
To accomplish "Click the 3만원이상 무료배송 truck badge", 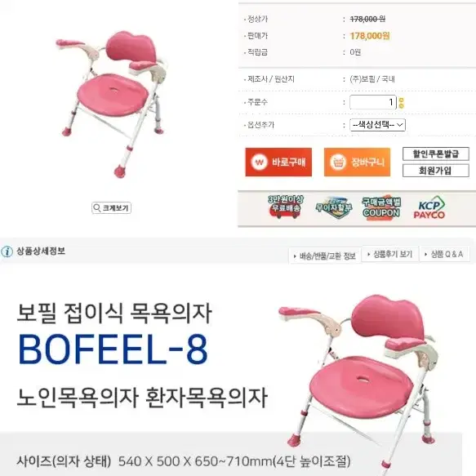I will click(285, 207).
